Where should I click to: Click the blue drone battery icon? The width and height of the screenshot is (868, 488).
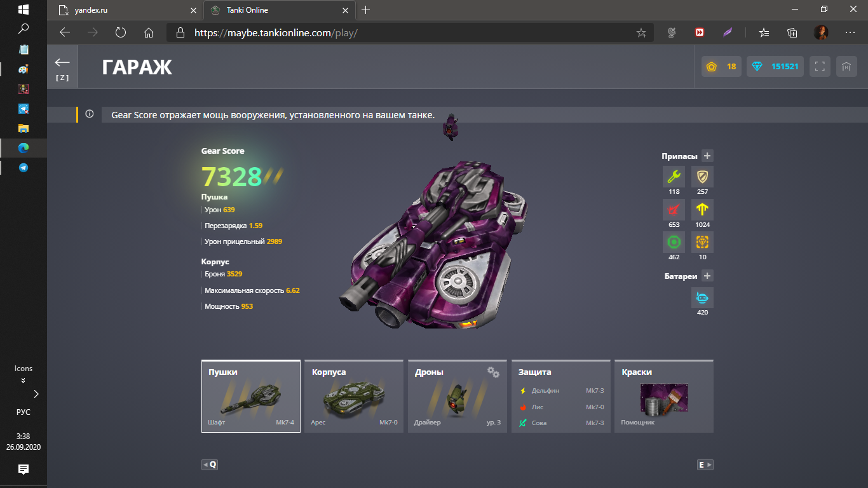(702, 297)
